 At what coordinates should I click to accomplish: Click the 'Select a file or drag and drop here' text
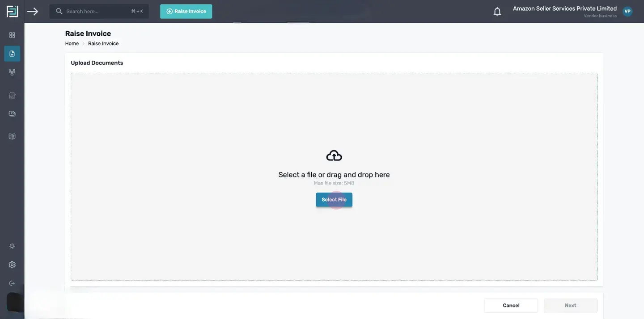point(334,175)
